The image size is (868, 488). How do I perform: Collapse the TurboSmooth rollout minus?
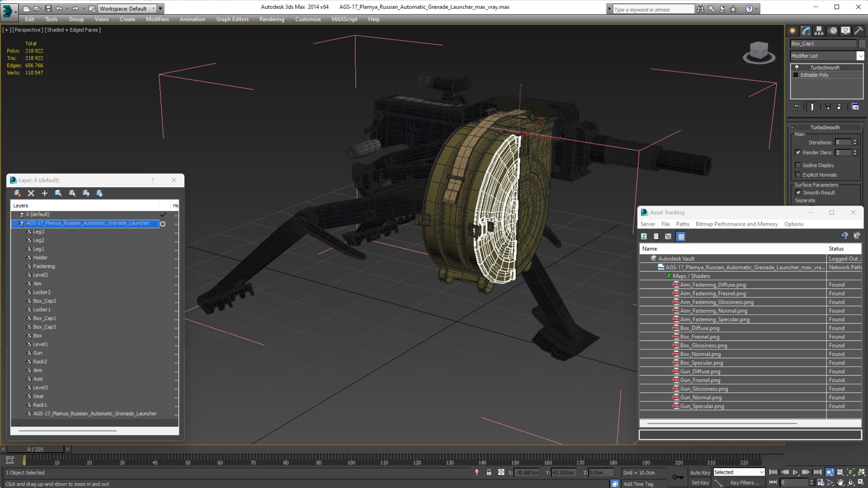point(793,128)
